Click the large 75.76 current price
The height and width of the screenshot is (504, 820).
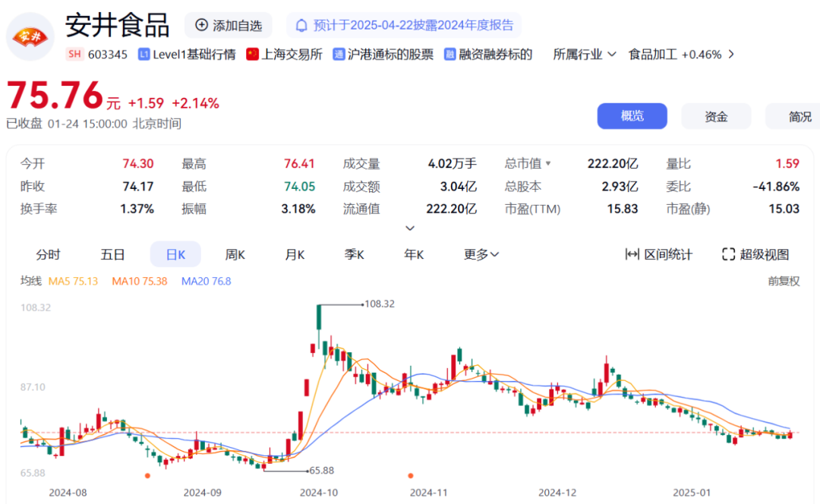click(x=55, y=96)
